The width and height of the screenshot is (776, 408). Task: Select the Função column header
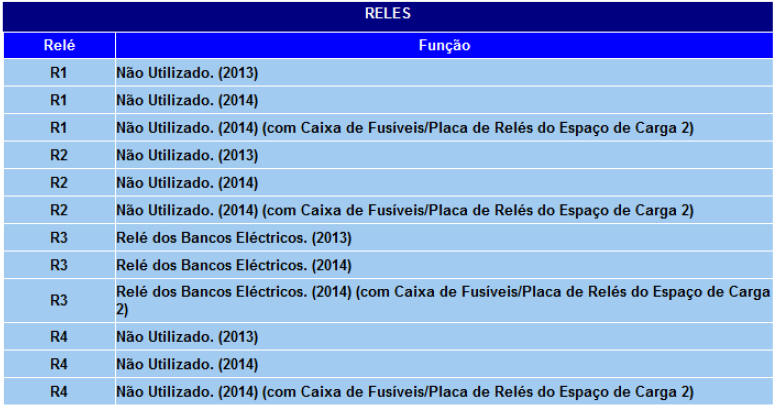point(445,46)
